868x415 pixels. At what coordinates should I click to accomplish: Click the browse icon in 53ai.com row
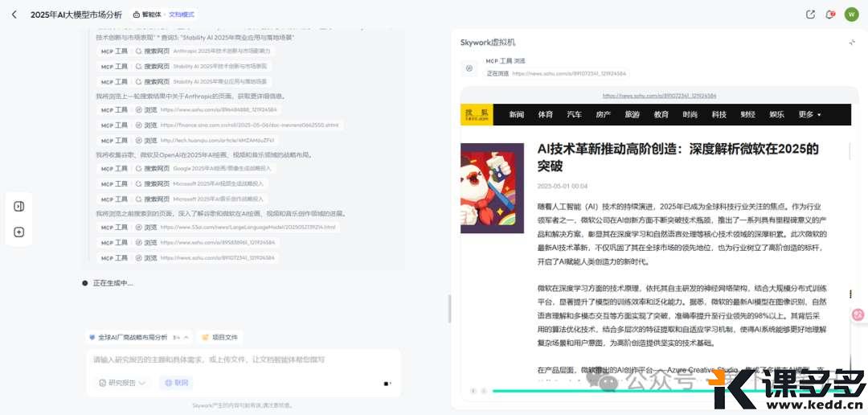click(x=138, y=227)
